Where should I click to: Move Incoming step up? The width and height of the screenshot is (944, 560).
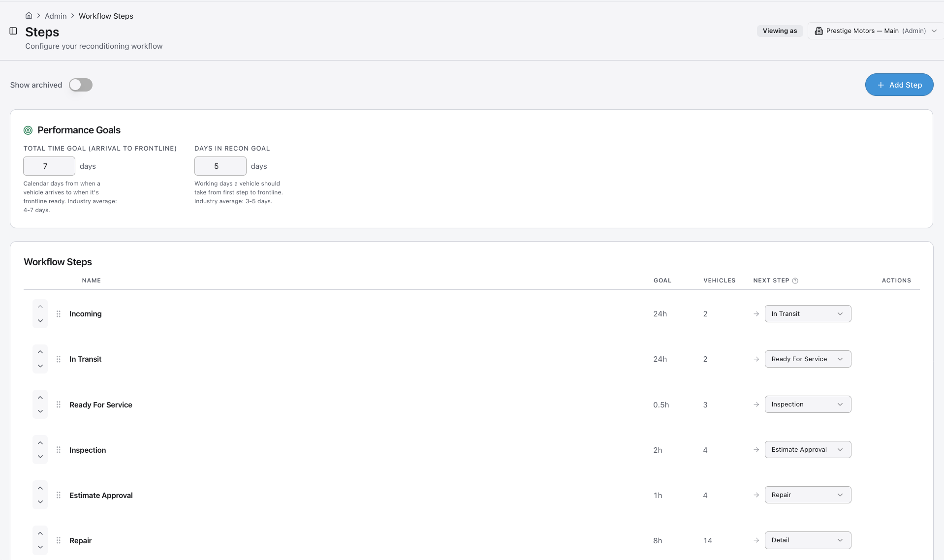(40, 307)
